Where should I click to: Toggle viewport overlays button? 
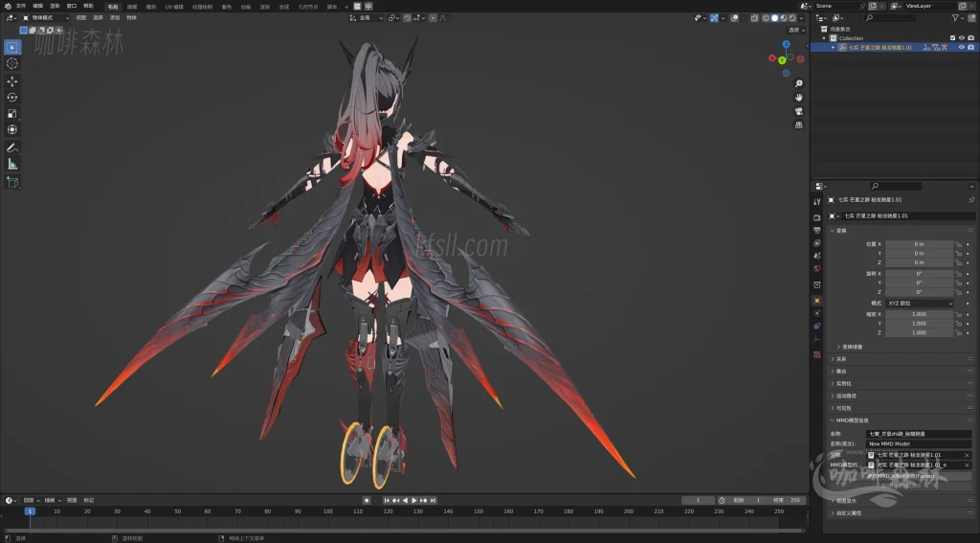point(735,18)
